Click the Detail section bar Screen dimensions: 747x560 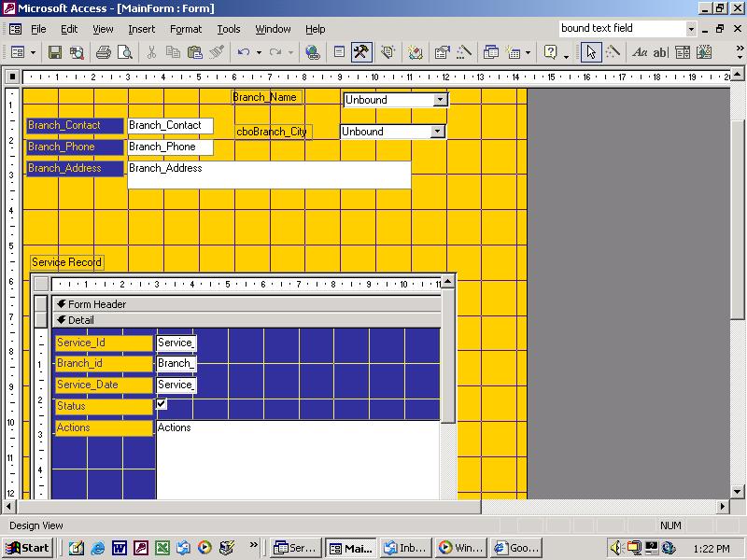coord(247,320)
